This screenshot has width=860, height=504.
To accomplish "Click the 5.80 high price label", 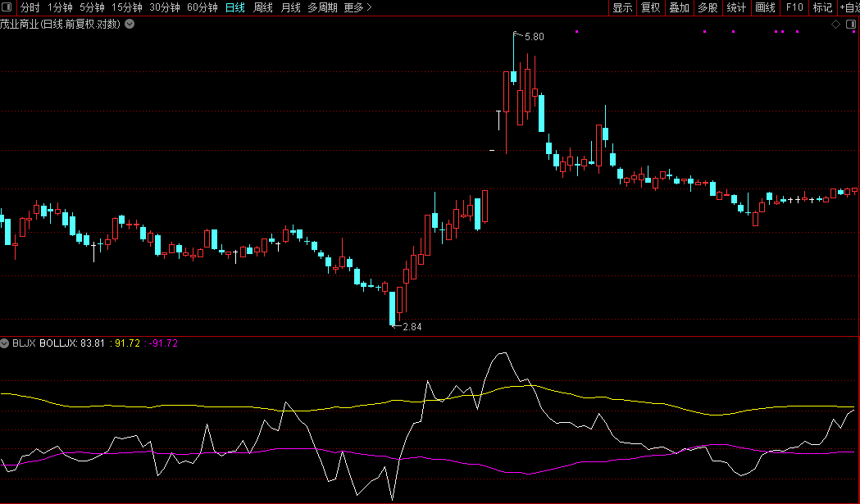I will pyautogui.click(x=534, y=37).
